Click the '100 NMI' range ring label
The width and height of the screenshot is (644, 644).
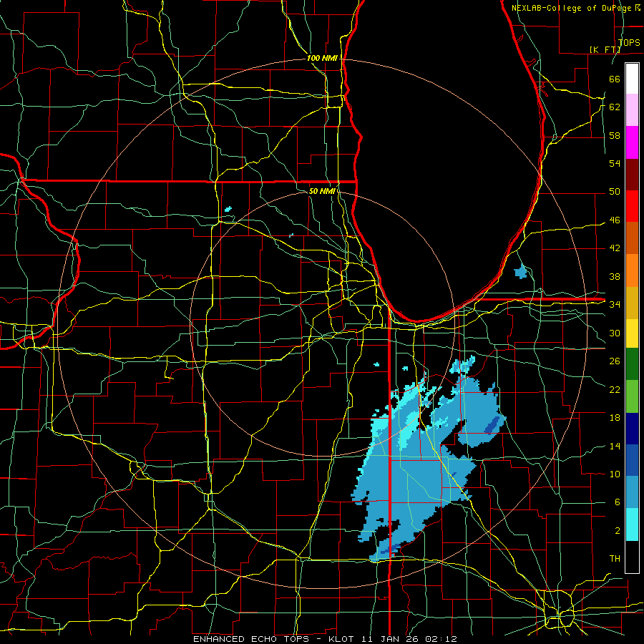pyautogui.click(x=322, y=59)
